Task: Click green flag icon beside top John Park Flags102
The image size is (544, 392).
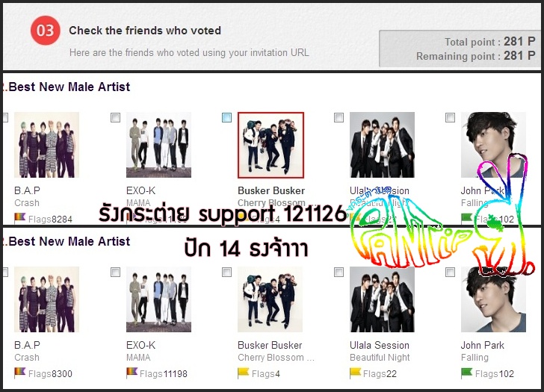Action: pyautogui.click(x=467, y=218)
